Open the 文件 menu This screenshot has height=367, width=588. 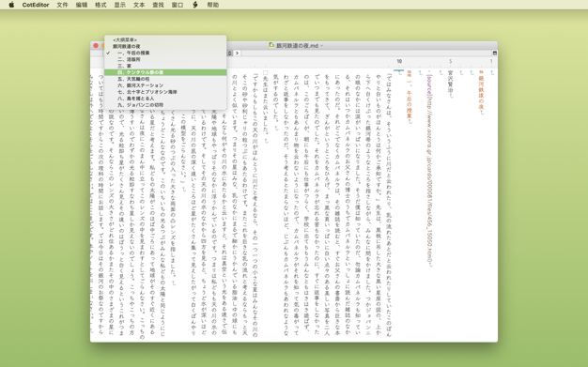point(62,5)
